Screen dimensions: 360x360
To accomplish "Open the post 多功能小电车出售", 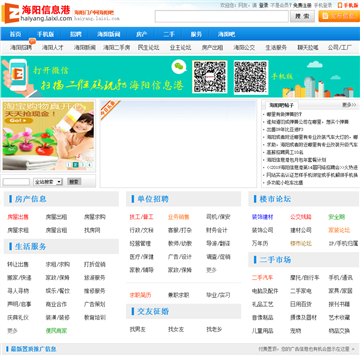I will [x=285, y=183].
